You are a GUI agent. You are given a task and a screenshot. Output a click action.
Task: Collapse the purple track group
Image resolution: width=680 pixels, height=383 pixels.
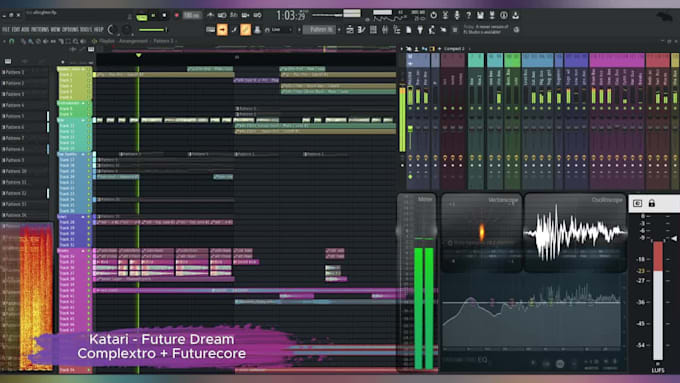84,216
